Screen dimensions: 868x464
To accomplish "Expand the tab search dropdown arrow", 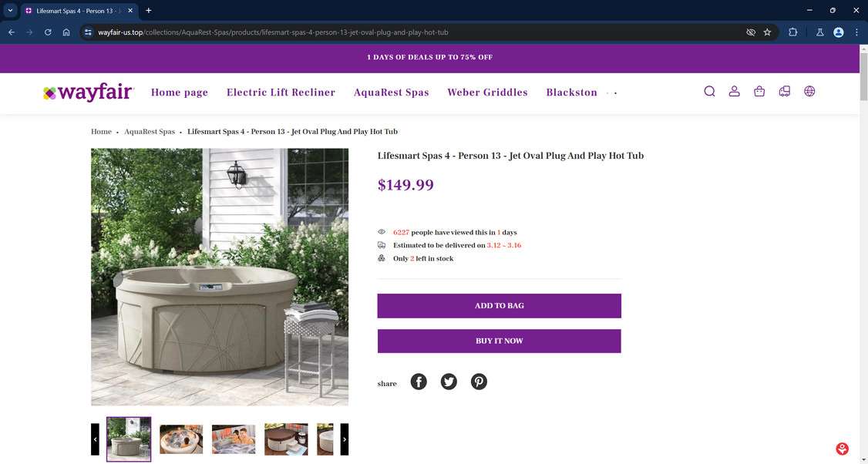I will point(10,11).
